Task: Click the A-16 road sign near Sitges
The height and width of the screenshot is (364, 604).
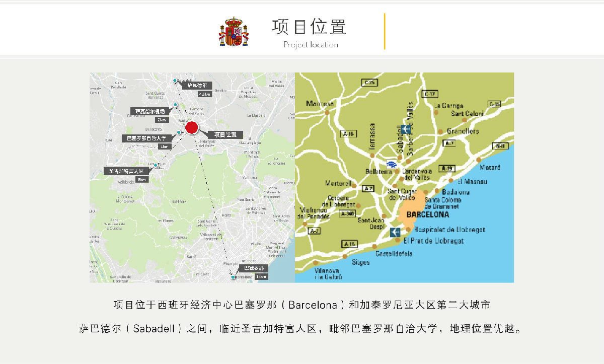Action: (349, 244)
